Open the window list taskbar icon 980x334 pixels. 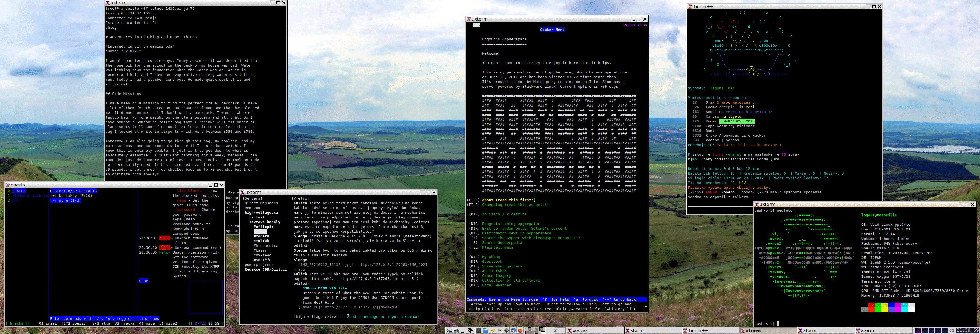(x=471, y=331)
